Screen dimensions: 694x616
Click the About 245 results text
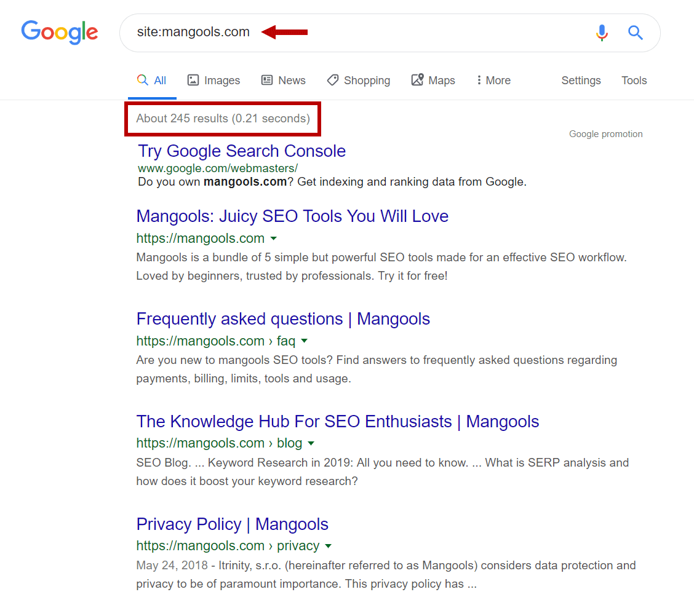pos(223,119)
